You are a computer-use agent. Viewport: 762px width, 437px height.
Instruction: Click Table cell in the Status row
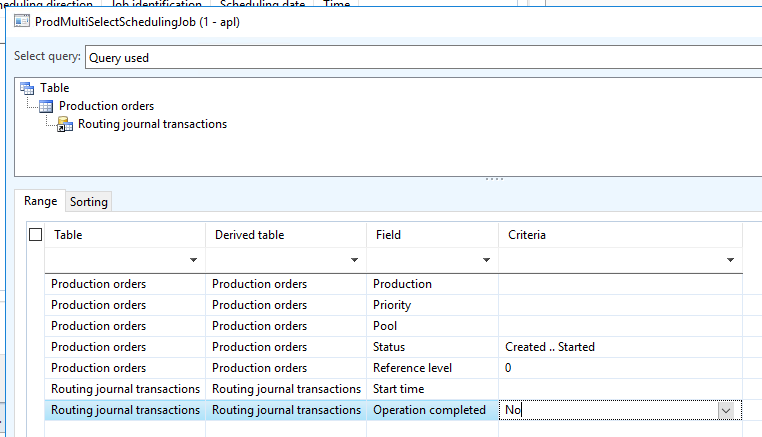click(x=125, y=347)
